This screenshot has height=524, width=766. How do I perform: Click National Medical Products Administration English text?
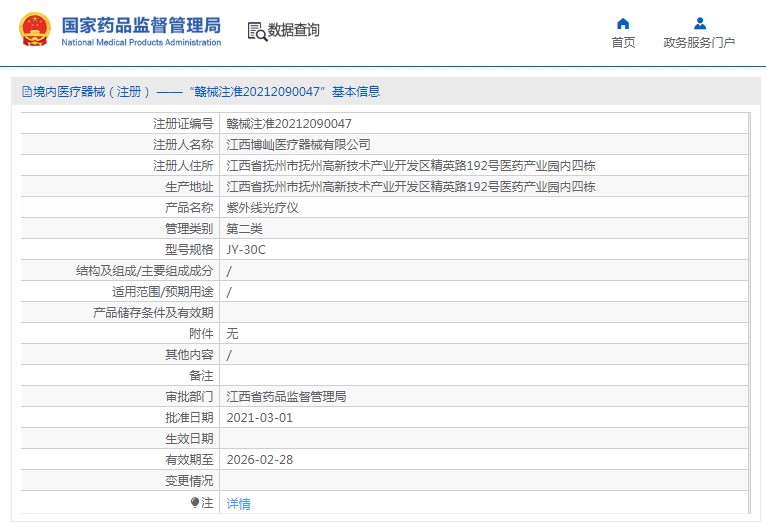[x=141, y=43]
